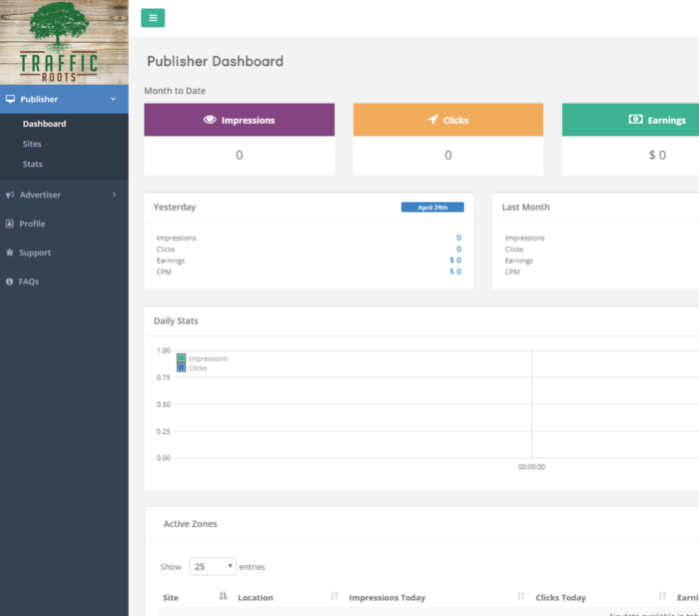Image resolution: width=699 pixels, height=616 pixels.
Task: Click the Earnings money icon
Action: (x=635, y=120)
